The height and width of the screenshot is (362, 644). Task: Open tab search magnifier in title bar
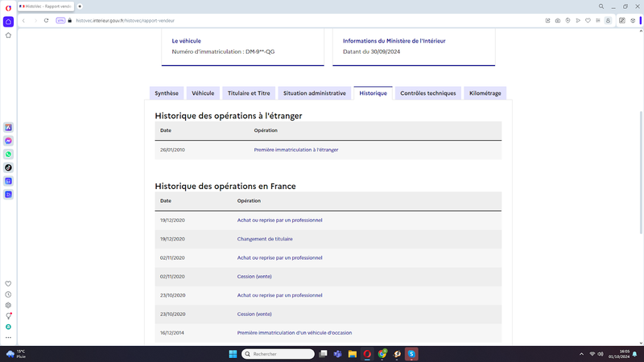click(x=601, y=6)
